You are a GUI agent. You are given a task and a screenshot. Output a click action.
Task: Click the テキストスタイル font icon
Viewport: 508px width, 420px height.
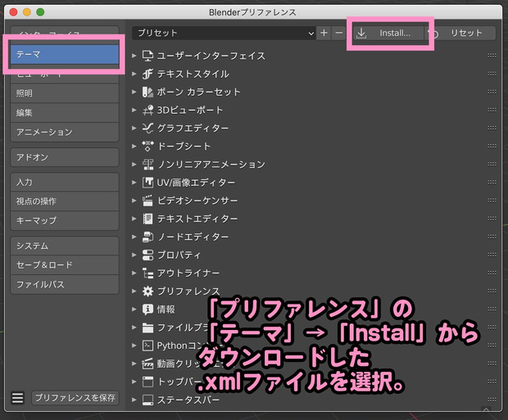tap(147, 74)
